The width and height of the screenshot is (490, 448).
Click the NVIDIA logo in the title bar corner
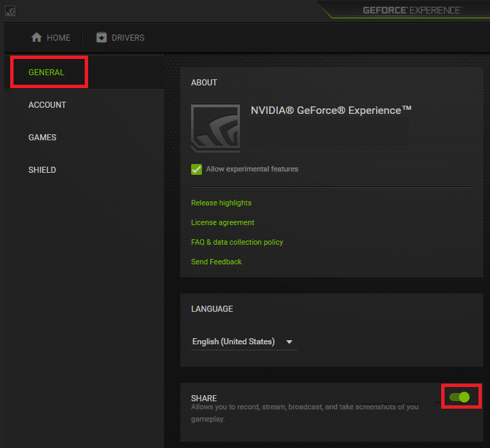(10, 11)
